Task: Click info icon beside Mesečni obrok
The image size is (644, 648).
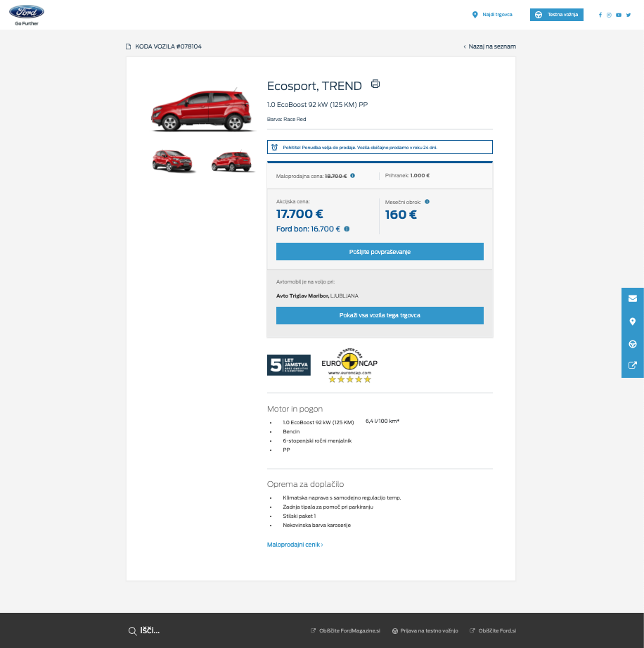Action: coord(427,202)
